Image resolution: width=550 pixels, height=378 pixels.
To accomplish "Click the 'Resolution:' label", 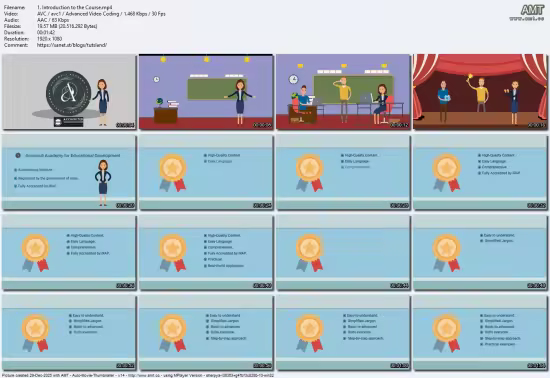I will pyautogui.click(x=16, y=39).
